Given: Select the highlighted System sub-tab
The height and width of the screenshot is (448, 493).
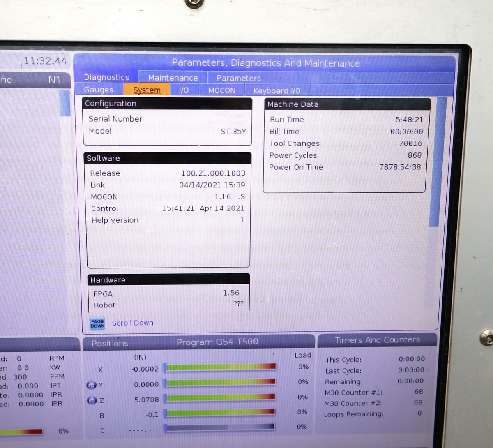Looking at the screenshot, I should [147, 90].
